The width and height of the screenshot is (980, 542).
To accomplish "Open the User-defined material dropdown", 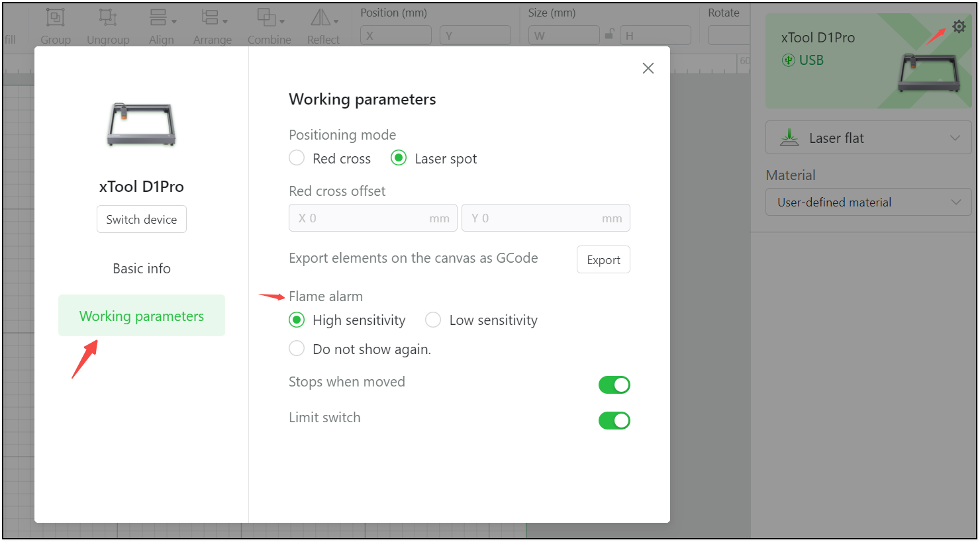I will click(868, 203).
